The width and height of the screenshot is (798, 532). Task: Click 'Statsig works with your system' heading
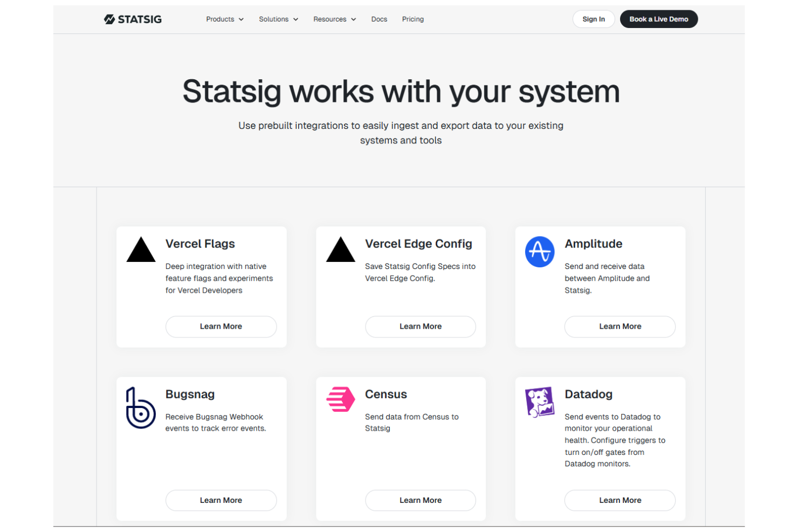(x=401, y=92)
